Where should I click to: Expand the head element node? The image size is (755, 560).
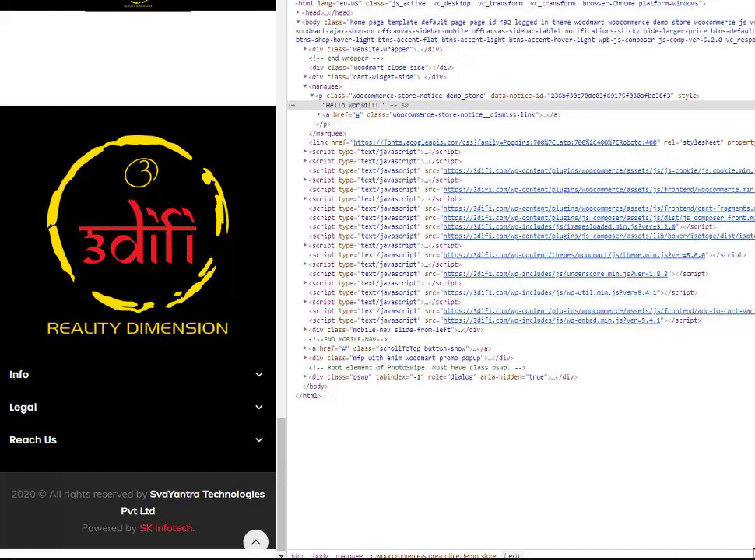point(299,13)
